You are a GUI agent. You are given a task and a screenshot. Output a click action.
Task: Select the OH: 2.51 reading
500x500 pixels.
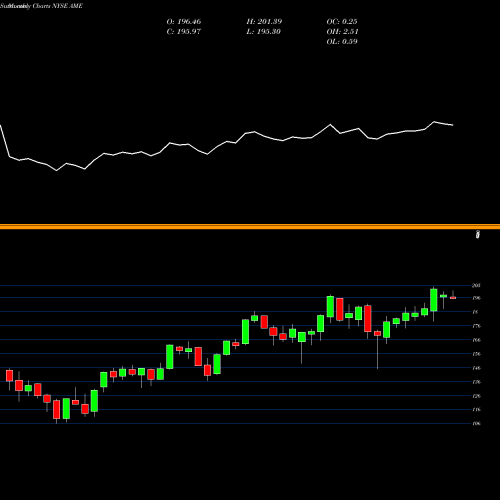(x=342, y=32)
